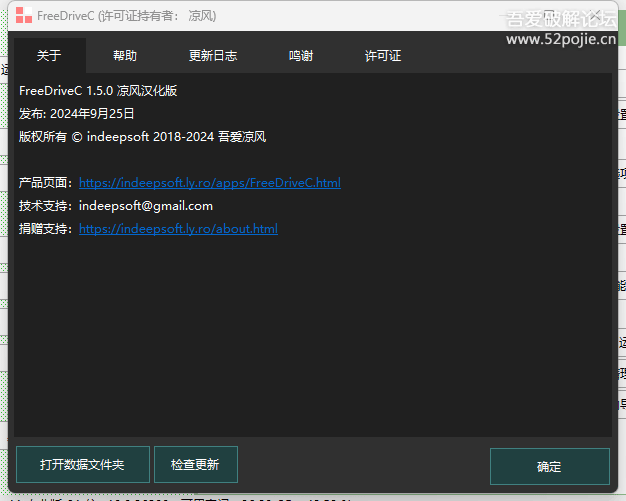This screenshot has height=501, width=626.
Task: Open the 鸣谢 tab
Action: pos(301,55)
